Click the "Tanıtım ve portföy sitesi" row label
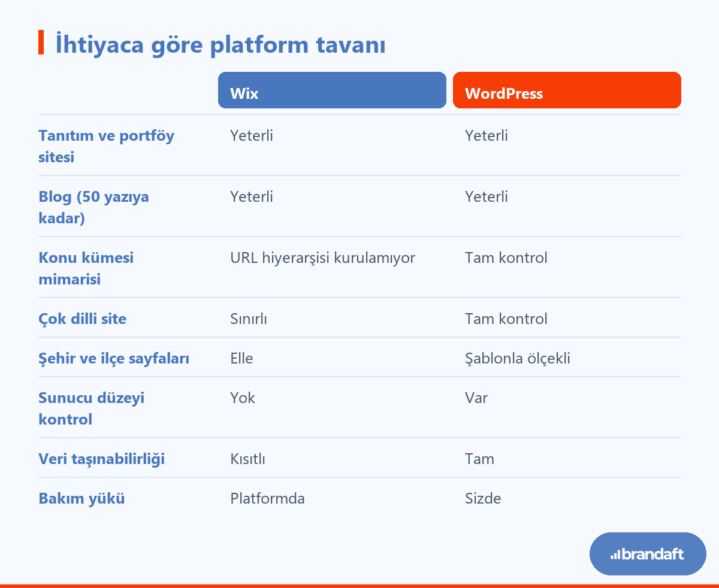719x588 pixels. [x=107, y=146]
